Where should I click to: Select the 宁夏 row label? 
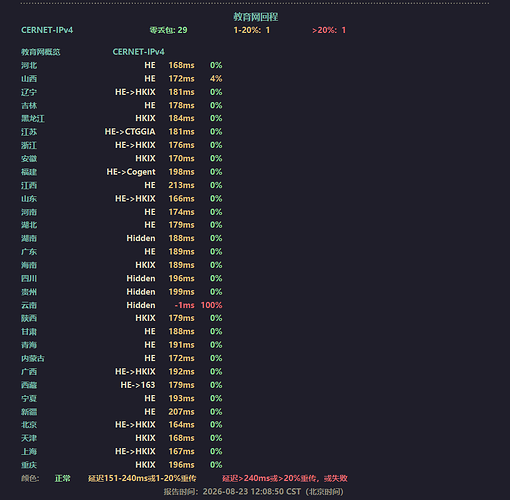pyautogui.click(x=29, y=398)
